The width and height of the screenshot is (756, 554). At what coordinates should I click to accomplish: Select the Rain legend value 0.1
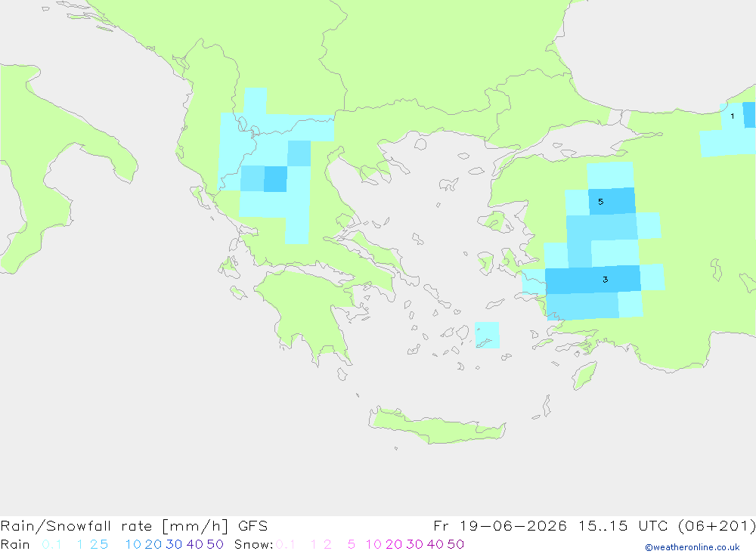51,544
